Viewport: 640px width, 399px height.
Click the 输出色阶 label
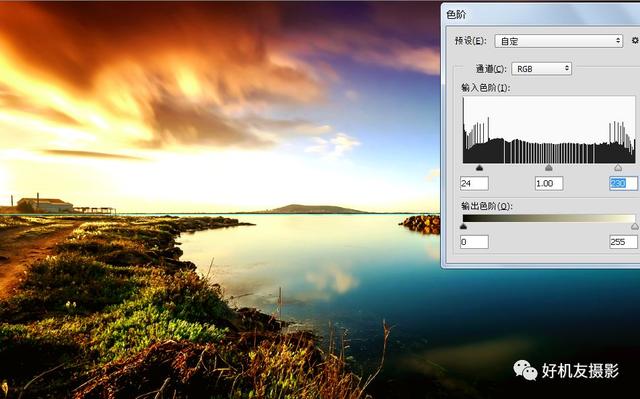pyautogui.click(x=487, y=206)
